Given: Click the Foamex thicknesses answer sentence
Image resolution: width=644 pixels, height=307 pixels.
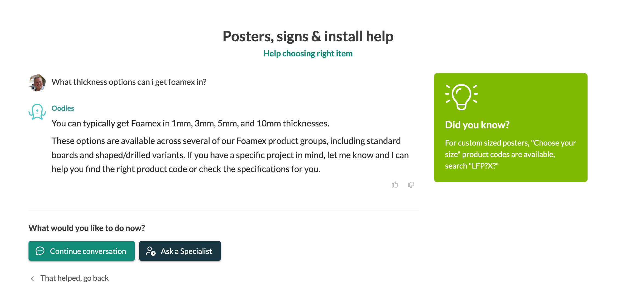Looking at the screenshot, I should (x=190, y=123).
